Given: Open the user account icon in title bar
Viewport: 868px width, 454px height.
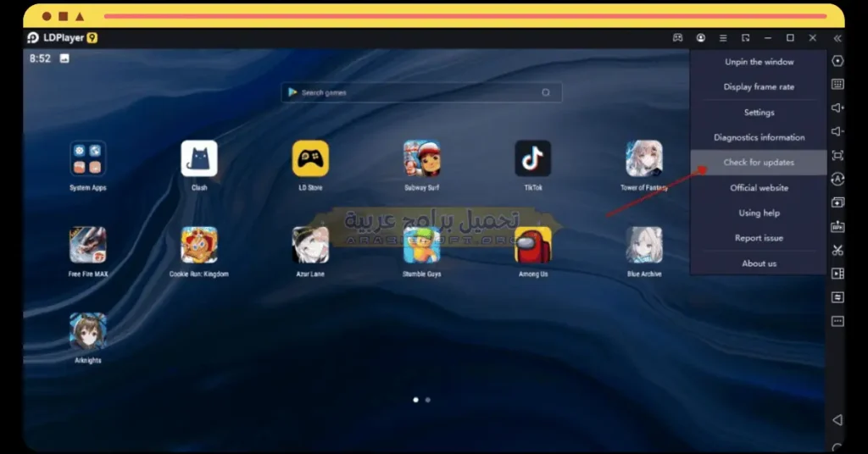Looking at the screenshot, I should point(701,37).
